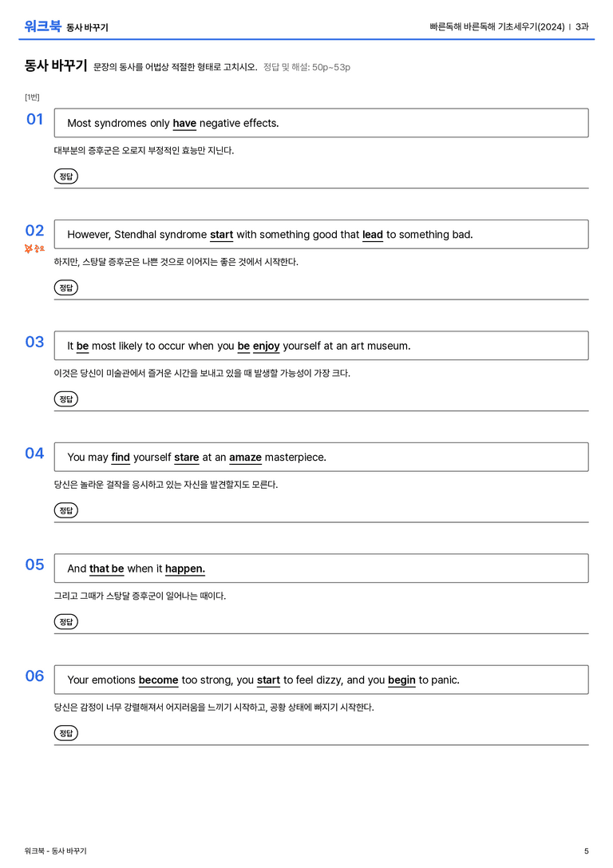Click underlined 'happen.' in sentence 05
The width and height of the screenshot is (613, 868).
[185, 569]
